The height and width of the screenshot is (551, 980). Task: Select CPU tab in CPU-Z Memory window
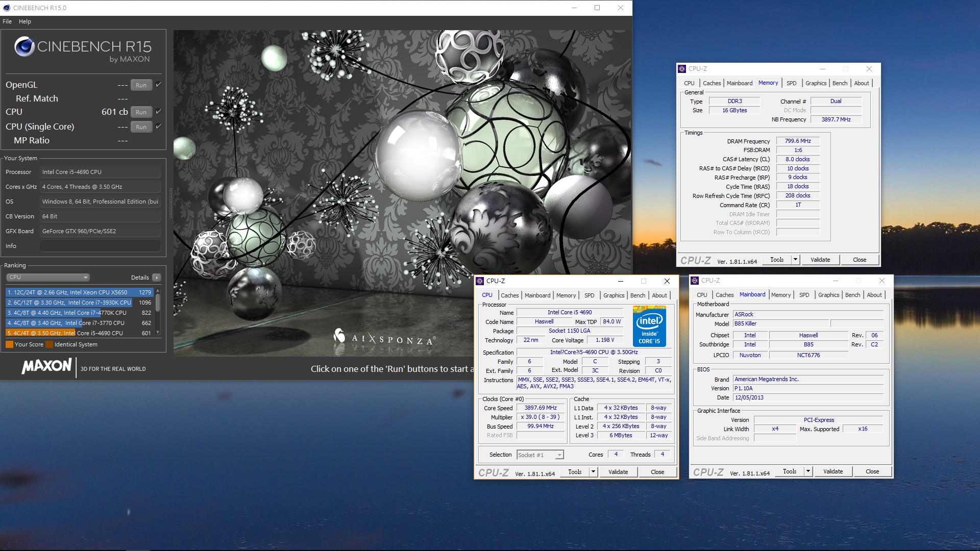689,83
